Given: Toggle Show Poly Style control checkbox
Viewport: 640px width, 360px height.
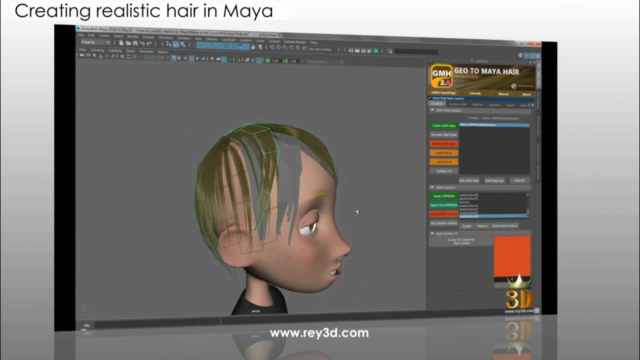Looking at the screenshot, I should click(x=430, y=98).
